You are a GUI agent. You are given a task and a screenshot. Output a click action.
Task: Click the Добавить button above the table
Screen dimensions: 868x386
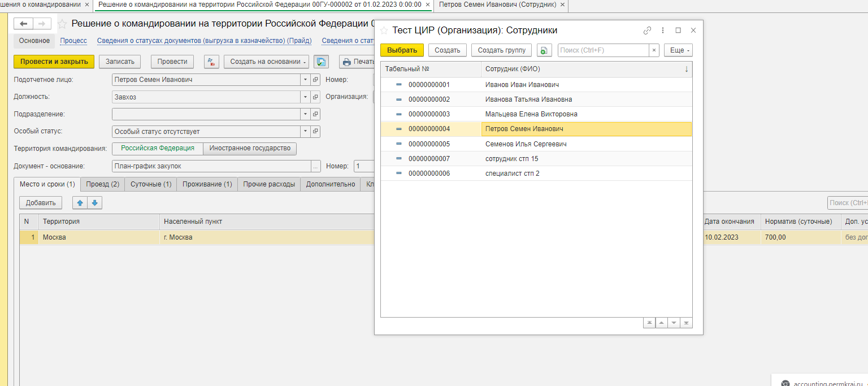point(41,203)
